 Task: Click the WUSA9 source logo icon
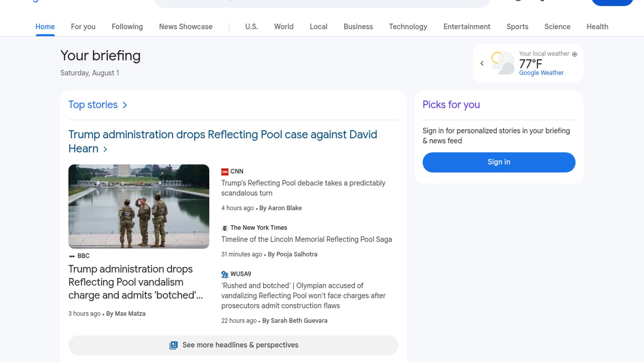(225, 274)
